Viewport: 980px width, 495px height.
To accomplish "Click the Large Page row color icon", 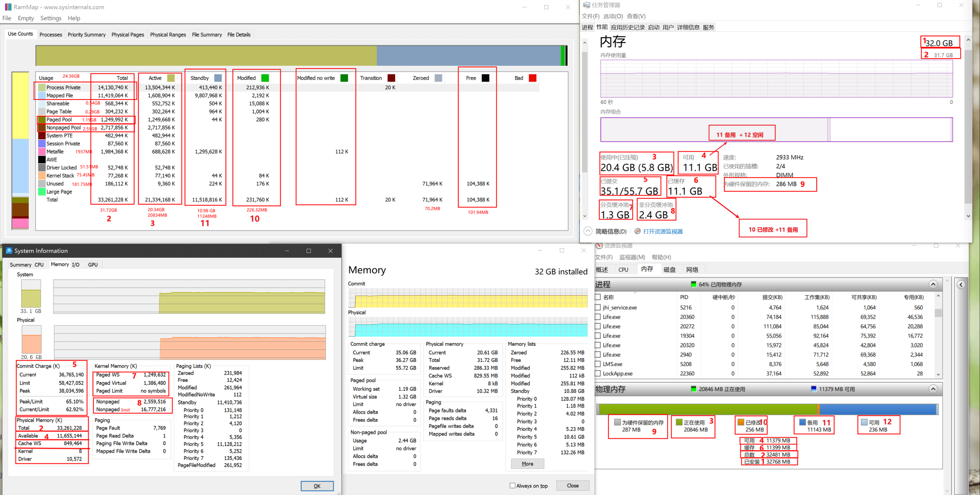I will (x=42, y=191).
